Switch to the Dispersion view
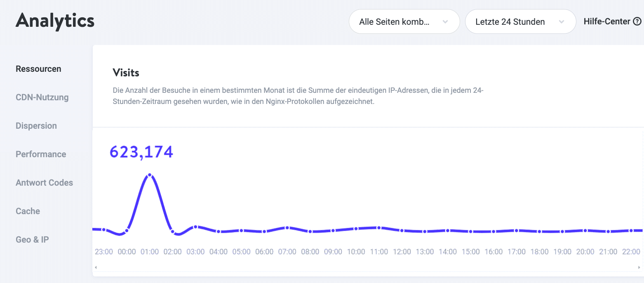The width and height of the screenshot is (644, 283). [x=36, y=125]
